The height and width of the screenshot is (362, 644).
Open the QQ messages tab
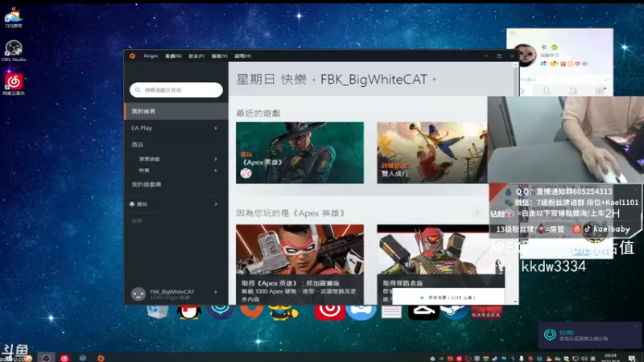521,91
